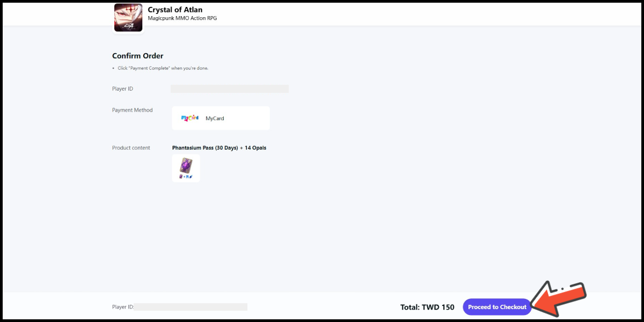Click the small item icons beneath the product image
This screenshot has height=322, width=644.
(x=186, y=176)
